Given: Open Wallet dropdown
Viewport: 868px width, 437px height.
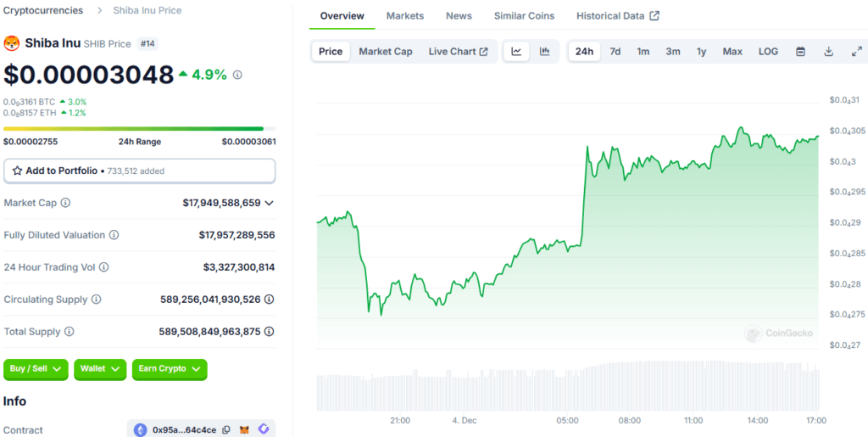Looking at the screenshot, I should point(100,369).
